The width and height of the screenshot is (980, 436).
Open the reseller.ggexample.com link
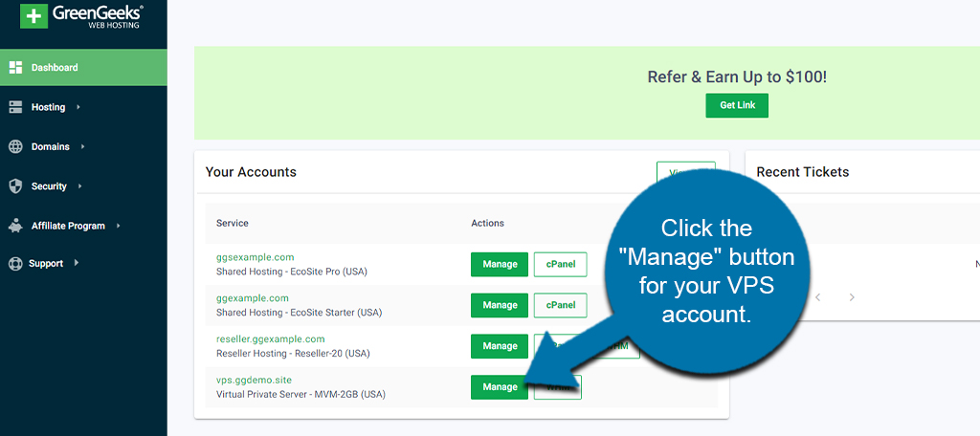coord(271,339)
